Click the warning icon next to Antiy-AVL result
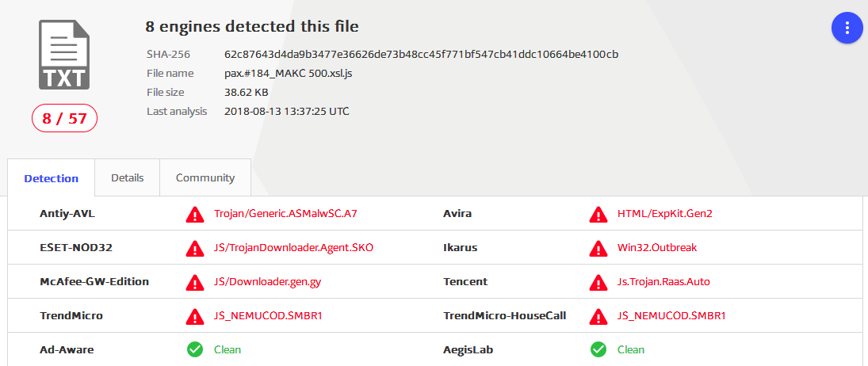868x366 pixels. pos(194,213)
